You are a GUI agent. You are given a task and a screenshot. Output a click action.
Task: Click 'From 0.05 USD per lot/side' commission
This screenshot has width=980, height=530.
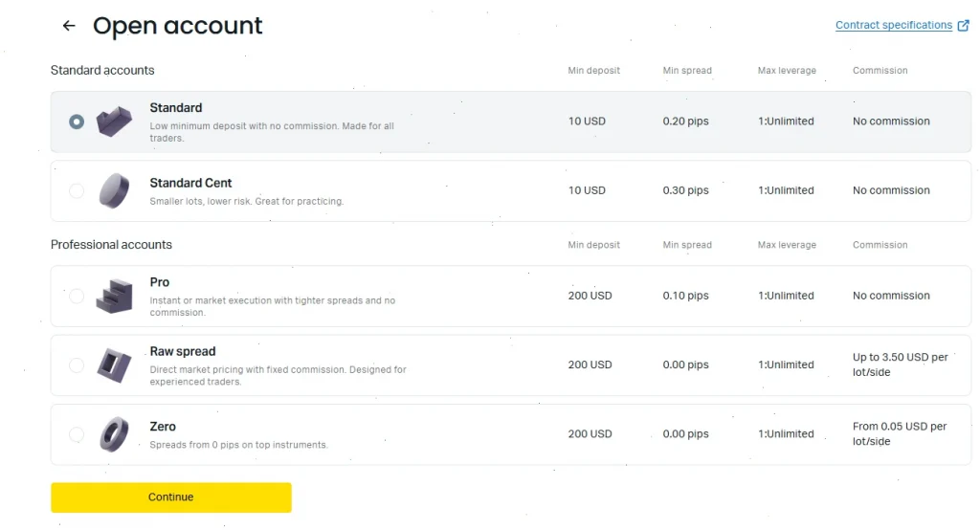click(900, 433)
